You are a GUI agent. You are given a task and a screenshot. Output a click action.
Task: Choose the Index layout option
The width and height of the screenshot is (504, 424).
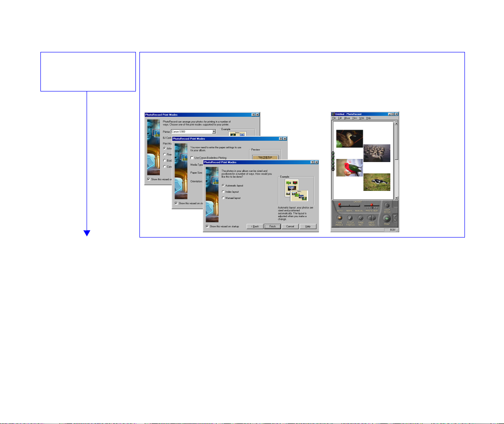(223, 191)
